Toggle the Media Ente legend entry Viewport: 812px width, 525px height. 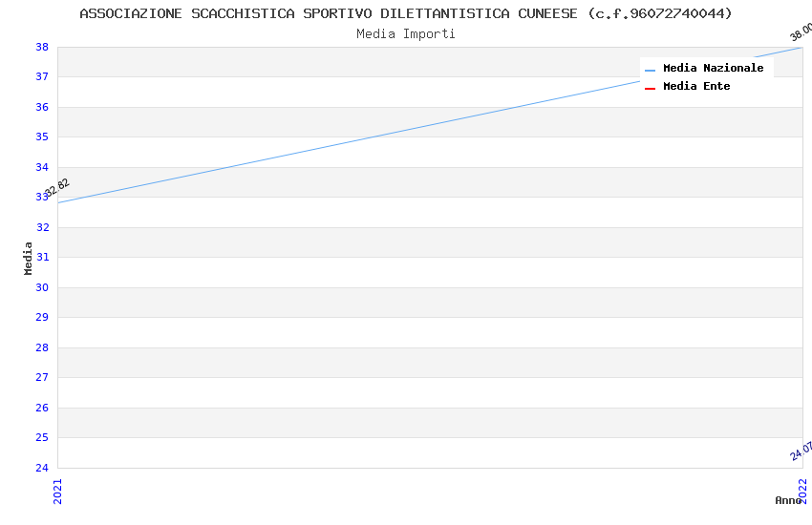696,87
